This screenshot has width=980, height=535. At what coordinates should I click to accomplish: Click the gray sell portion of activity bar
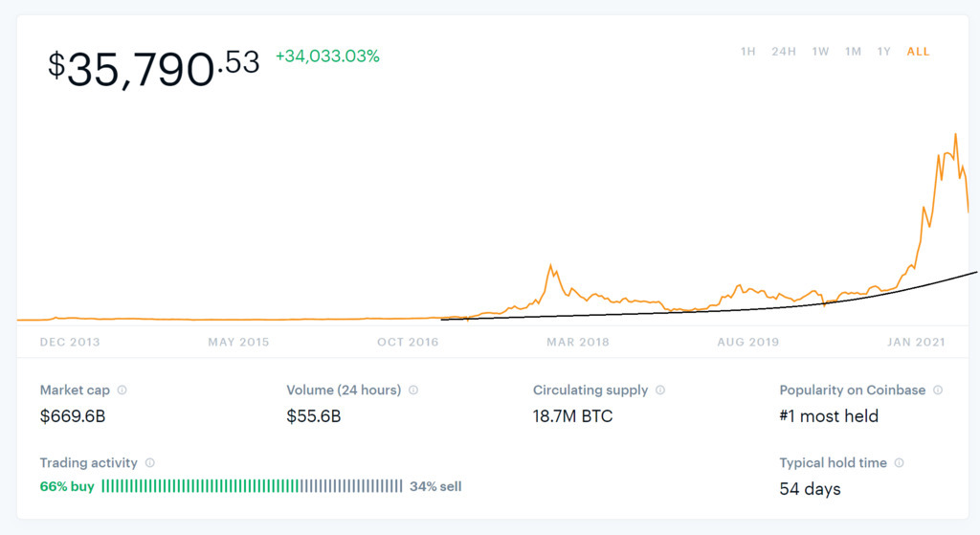pyautogui.click(x=351, y=486)
